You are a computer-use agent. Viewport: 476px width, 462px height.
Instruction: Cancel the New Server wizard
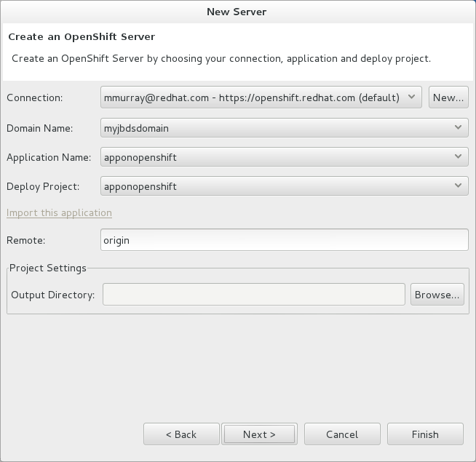[342, 434]
